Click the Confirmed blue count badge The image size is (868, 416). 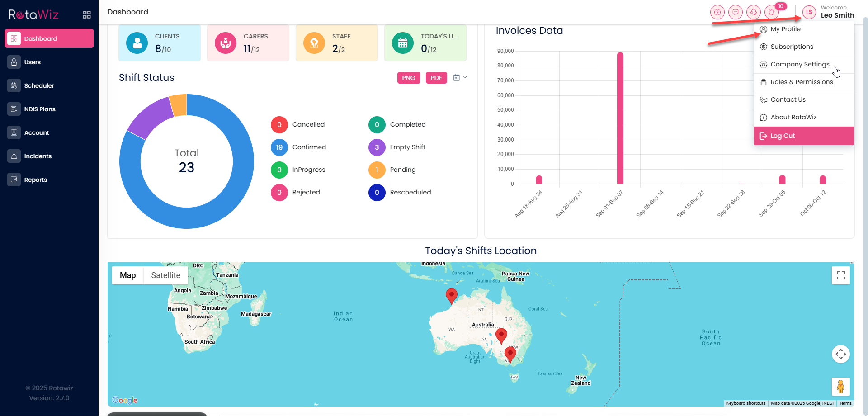(x=279, y=147)
